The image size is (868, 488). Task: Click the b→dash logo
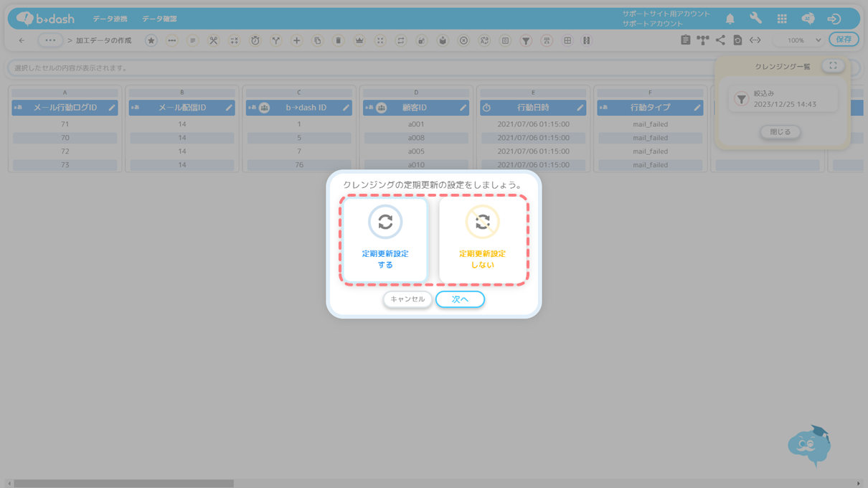pyautogui.click(x=45, y=19)
